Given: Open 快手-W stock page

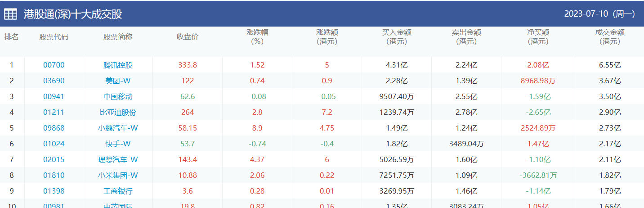Looking at the screenshot, I should [118, 144].
